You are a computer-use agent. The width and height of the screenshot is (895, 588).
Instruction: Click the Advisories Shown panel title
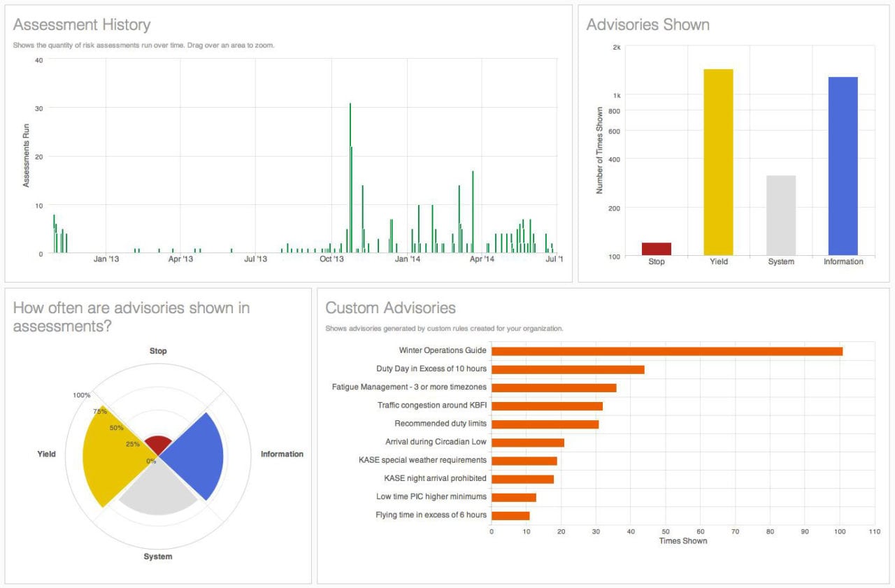click(x=647, y=25)
